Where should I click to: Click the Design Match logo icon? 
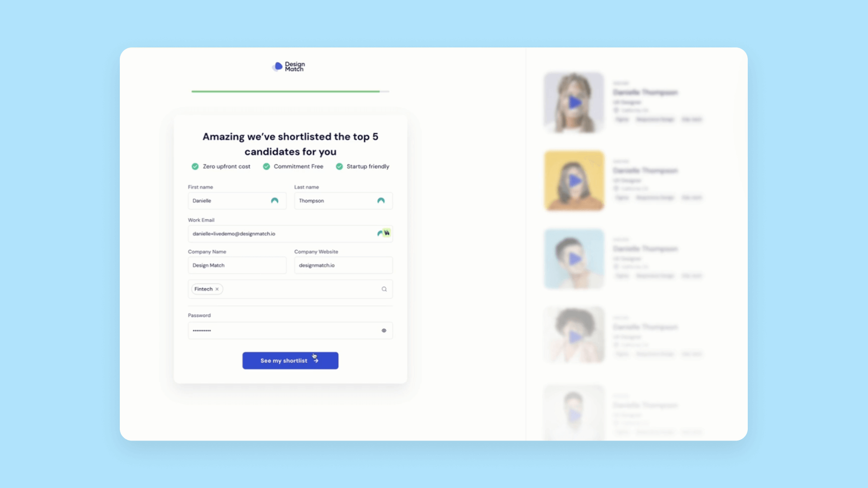coord(278,66)
